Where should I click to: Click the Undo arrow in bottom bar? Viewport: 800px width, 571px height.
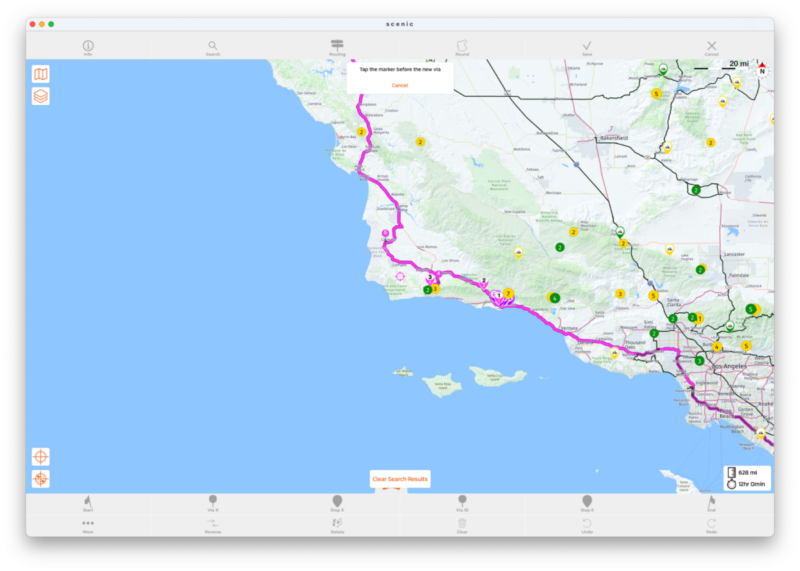click(x=587, y=525)
